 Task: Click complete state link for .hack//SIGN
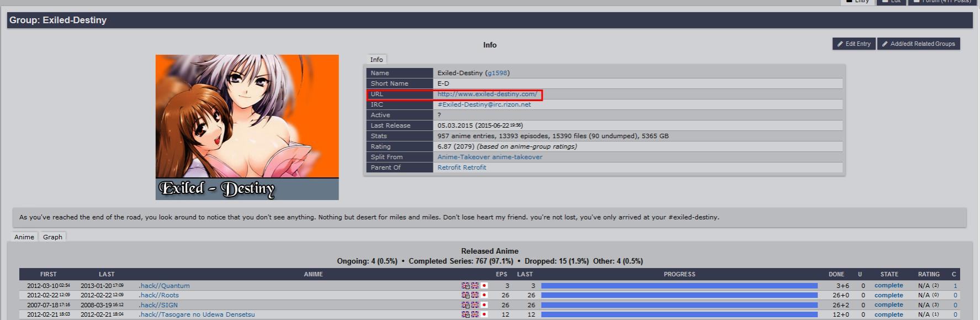click(x=888, y=305)
